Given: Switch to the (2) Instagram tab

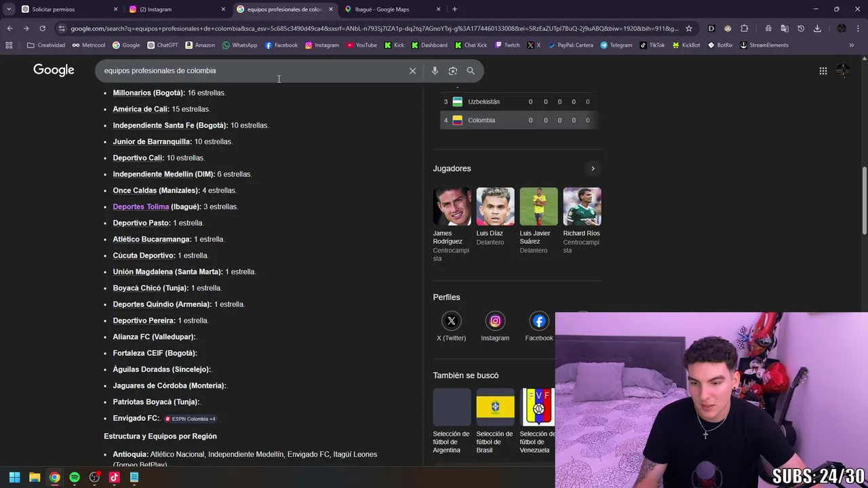Looking at the screenshot, I should [x=176, y=9].
